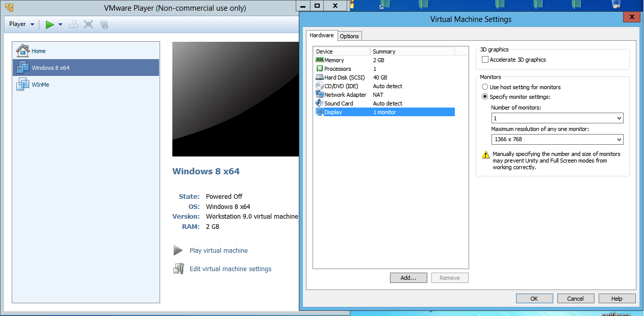Select Use host setting for monitors
Viewport: 644px width, 316px height.
485,87
